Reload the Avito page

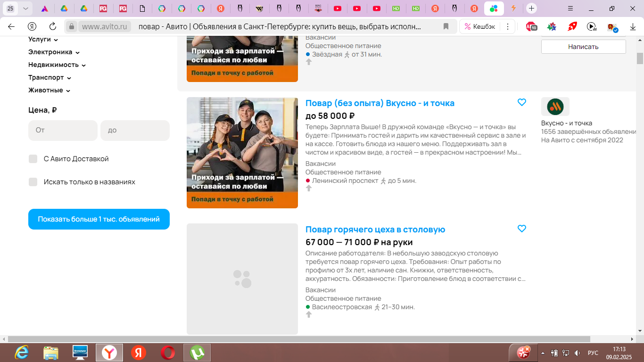click(53, 26)
